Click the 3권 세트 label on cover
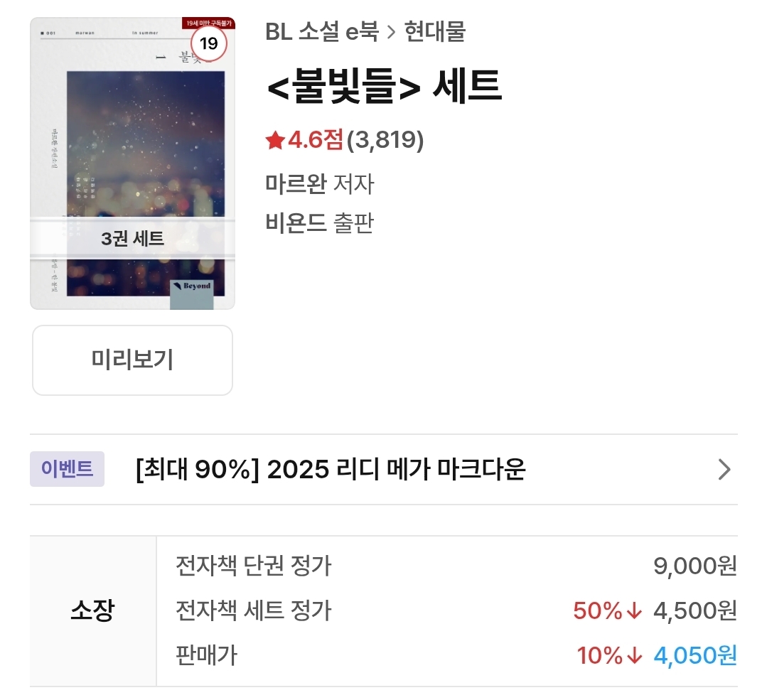 [x=132, y=239]
